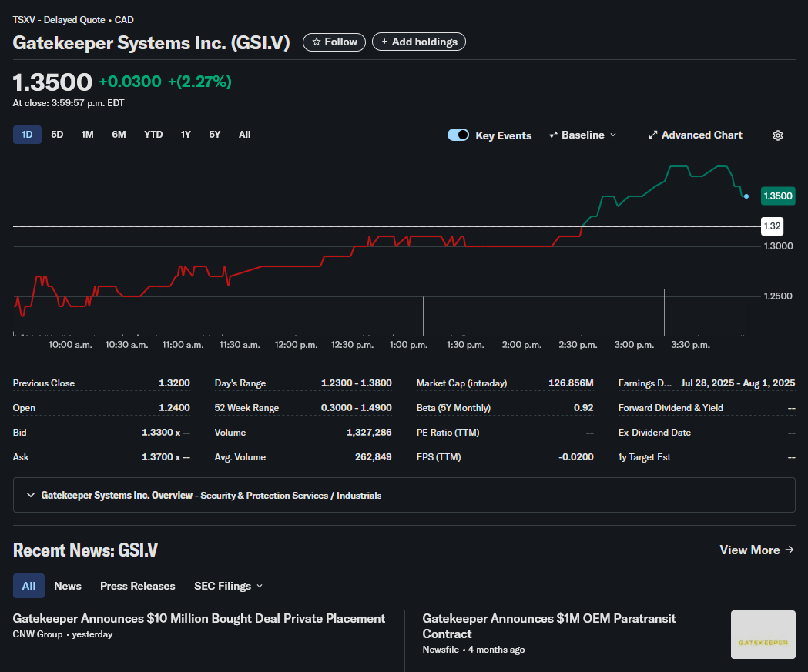Click the EPS (TTM) value -0.0200
The width and height of the screenshot is (808, 672).
575,457
